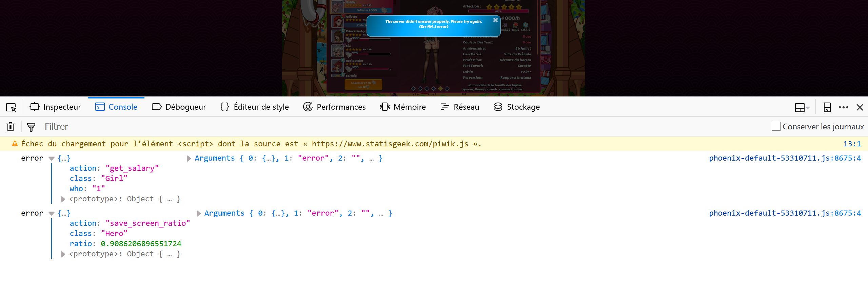Clear console with the trash icon
Viewport: 868px width, 291px height.
11,127
